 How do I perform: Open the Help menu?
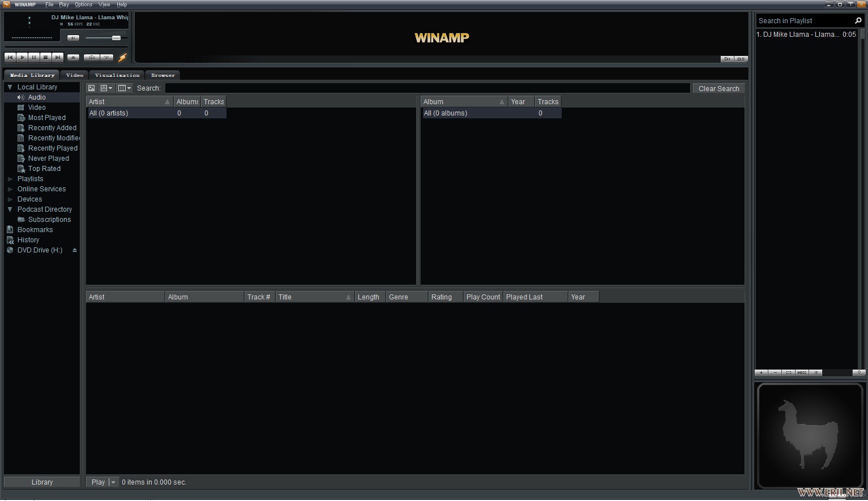click(122, 5)
